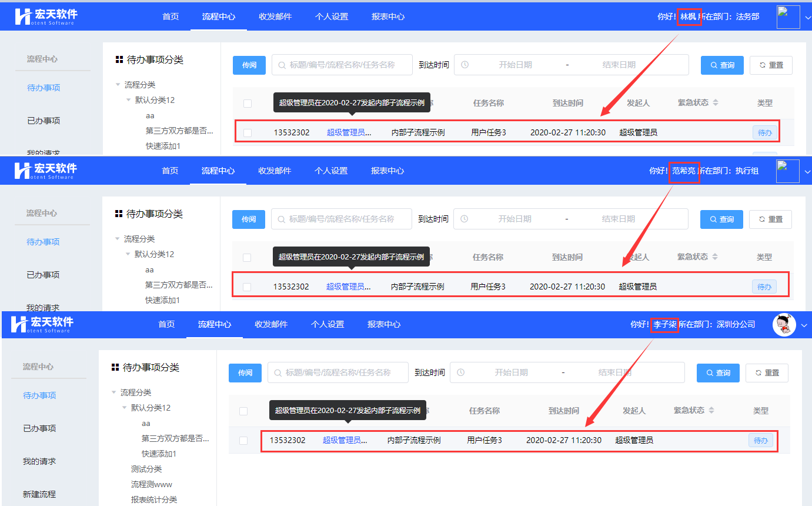Click the 重置 button in 林枫's window
Viewport: 812px width, 506px height.
771,65
